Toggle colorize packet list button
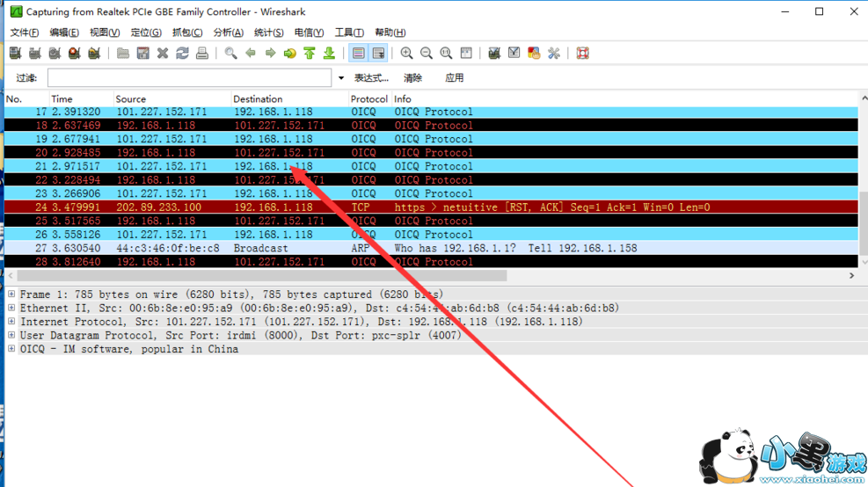The width and height of the screenshot is (868, 487). click(359, 54)
